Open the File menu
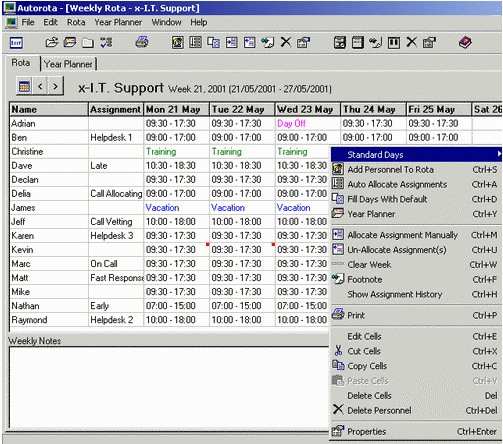This screenshot has height=444, width=503. coord(28,22)
